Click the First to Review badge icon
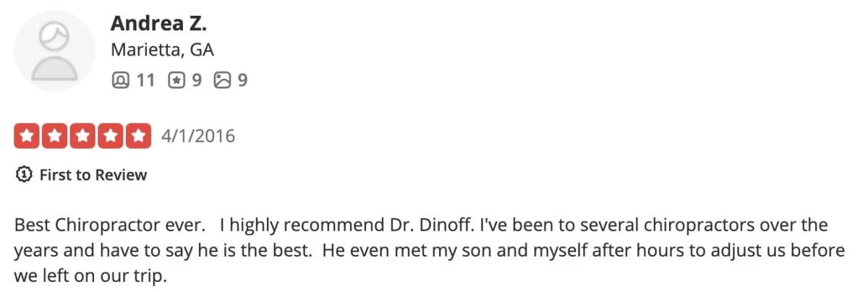 [23, 175]
